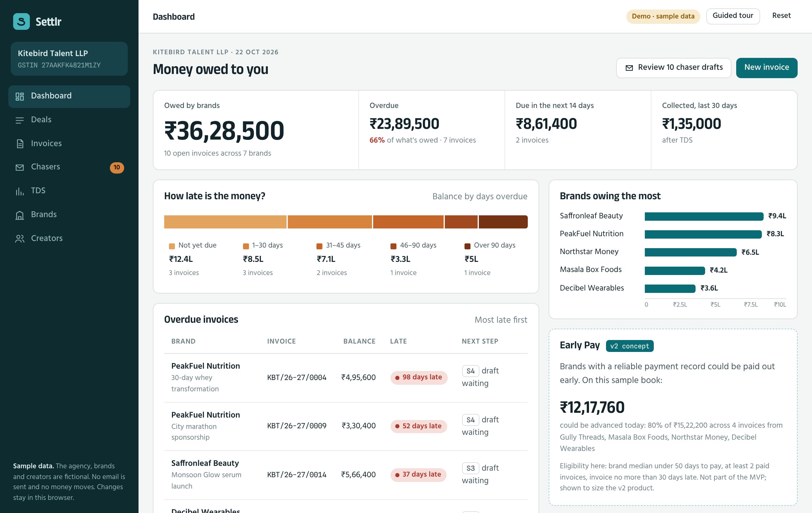Click the Chasers envelope icon
Viewport: 812px width, 513px height.
pyautogui.click(x=20, y=167)
